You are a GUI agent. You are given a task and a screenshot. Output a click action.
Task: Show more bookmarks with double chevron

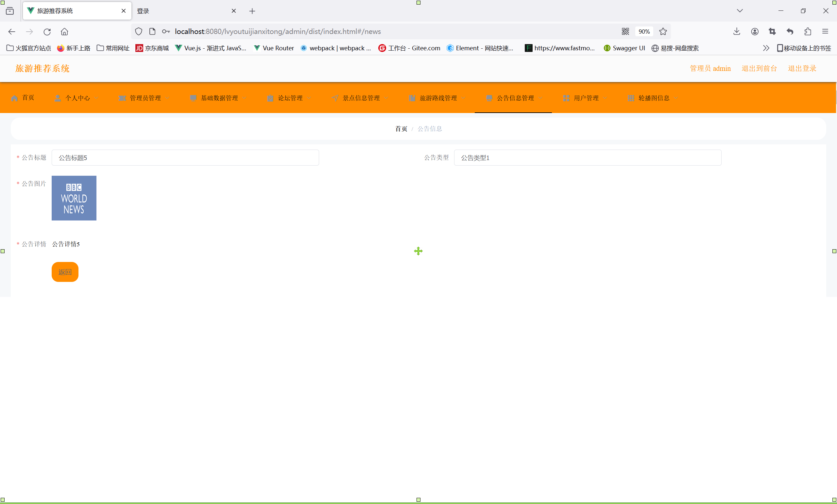[766, 48]
